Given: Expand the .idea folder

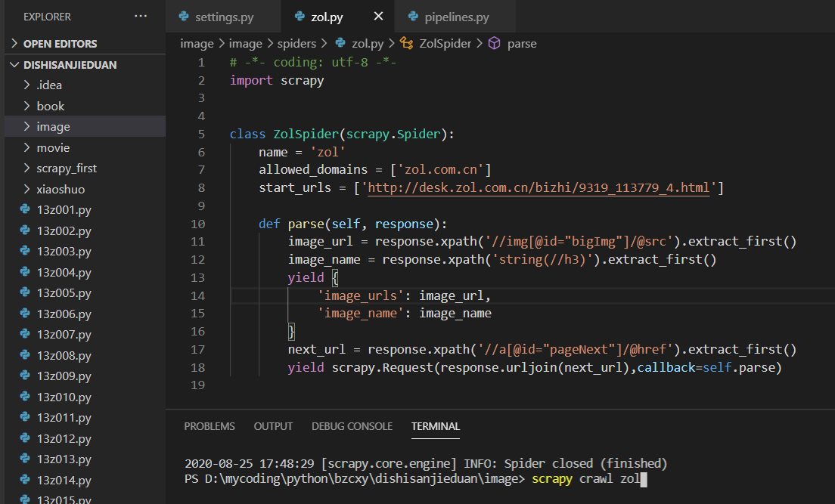Looking at the screenshot, I should point(85,85).
